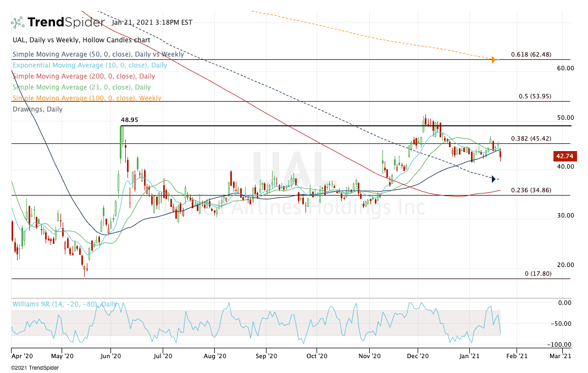Select the Simple Moving Average 21 legend entry
The height and width of the screenshot is (373, 588).
82,87
